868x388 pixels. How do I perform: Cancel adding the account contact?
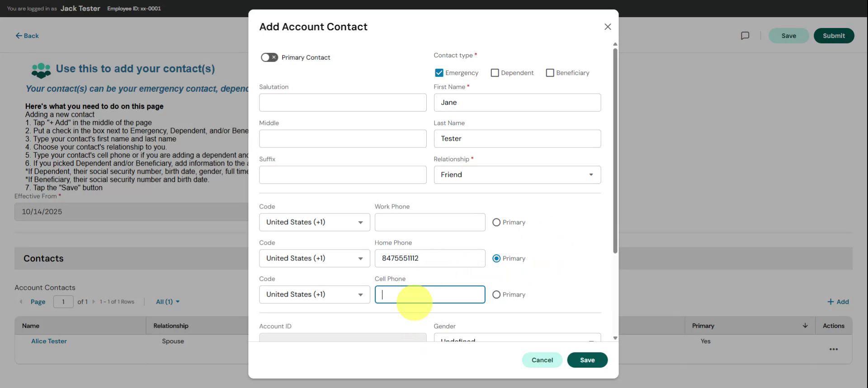tap(542, 360)
